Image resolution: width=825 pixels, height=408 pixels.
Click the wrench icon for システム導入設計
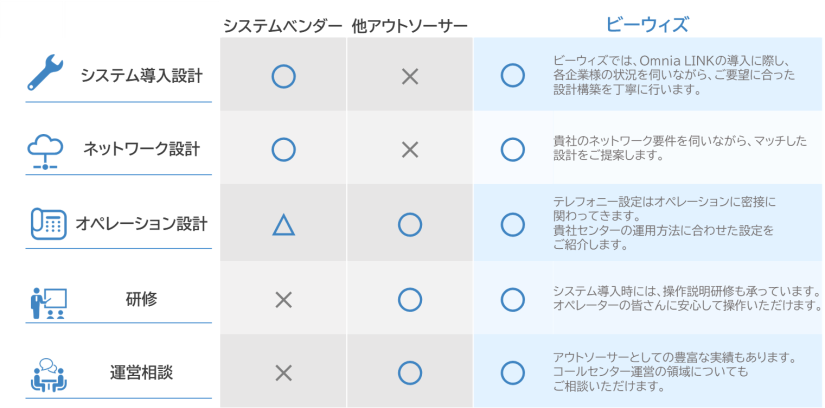click(x=45, y=74)
